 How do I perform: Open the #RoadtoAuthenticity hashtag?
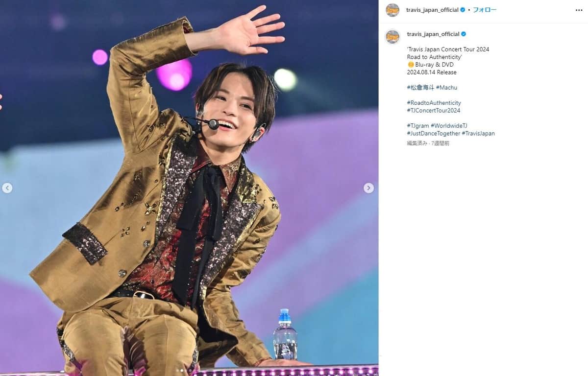[x=434, y=103]
